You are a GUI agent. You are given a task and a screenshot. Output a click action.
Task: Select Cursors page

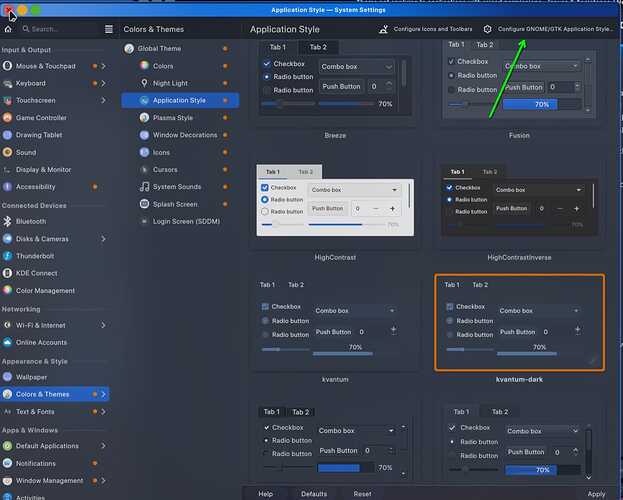pos(180,170)
